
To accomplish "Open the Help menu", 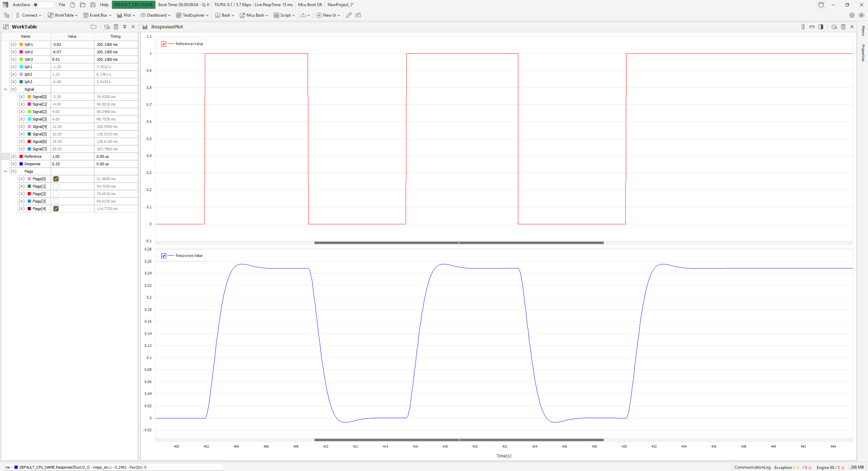I will click(104, 5).
